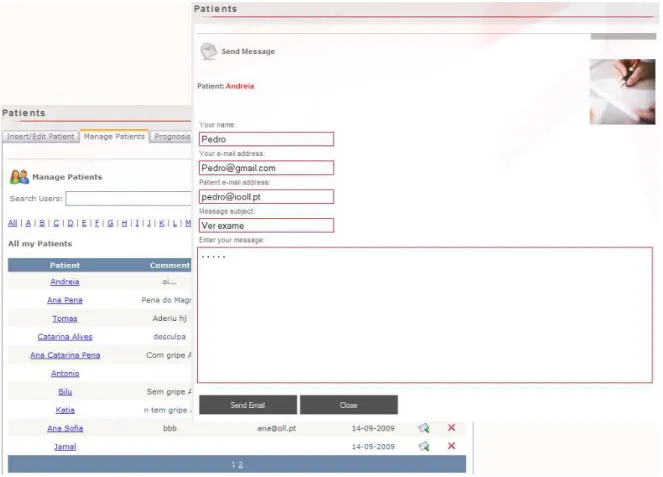Image resolution: width=663 pixels, height=477 pixels.
Task: Filter patients by letter G
Action: [110, 223]
